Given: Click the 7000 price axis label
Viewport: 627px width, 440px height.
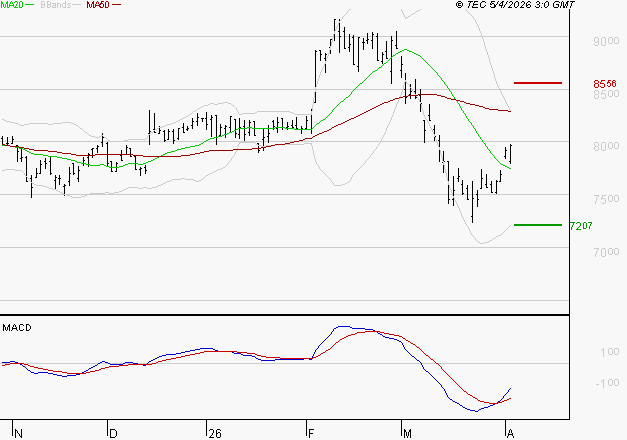Looking at the screenshot, I should click(606, 252).
